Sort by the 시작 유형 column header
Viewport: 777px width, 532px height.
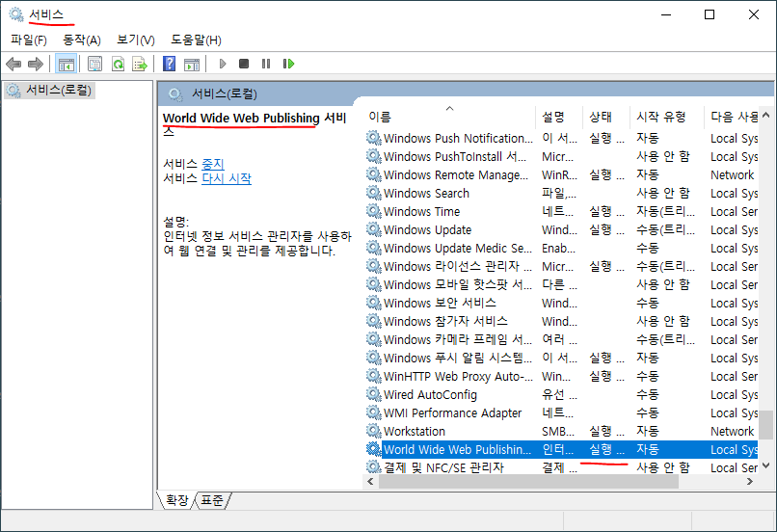pyautogui.click(x=667, y=117)
